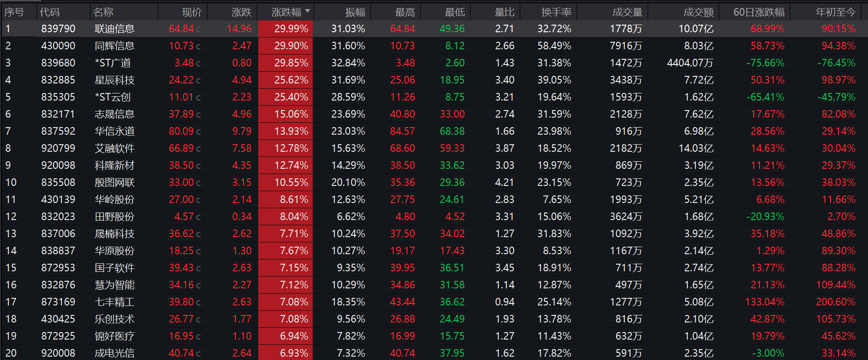Click the 133.04% 60-day change value

[x=765, y=302]
